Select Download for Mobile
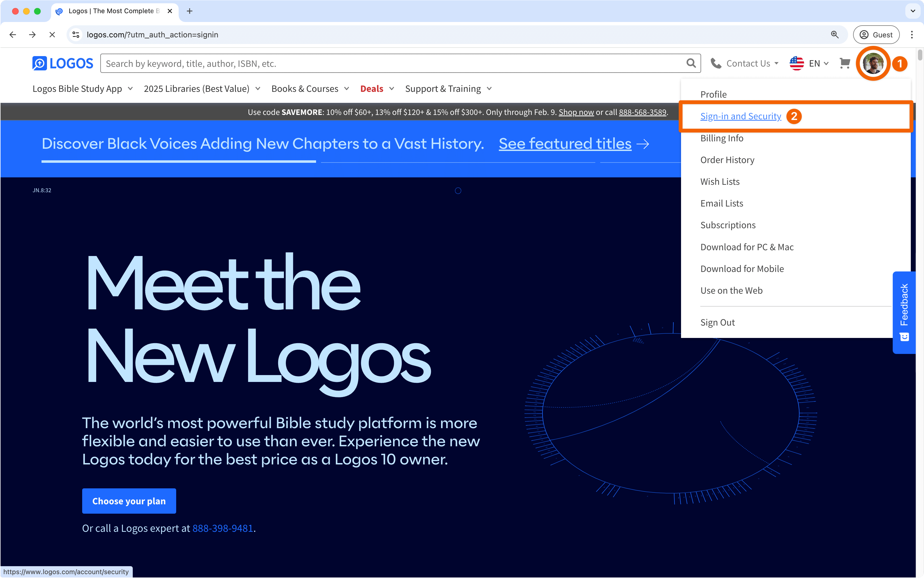The width and height of the screenshot is (924, 578). click(x=742, y=269)
